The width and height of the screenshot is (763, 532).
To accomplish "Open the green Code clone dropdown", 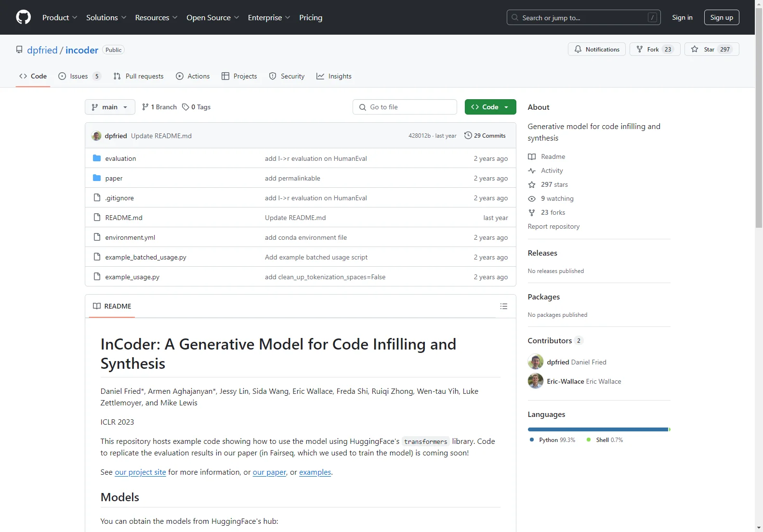I will [x=490, y=107].
